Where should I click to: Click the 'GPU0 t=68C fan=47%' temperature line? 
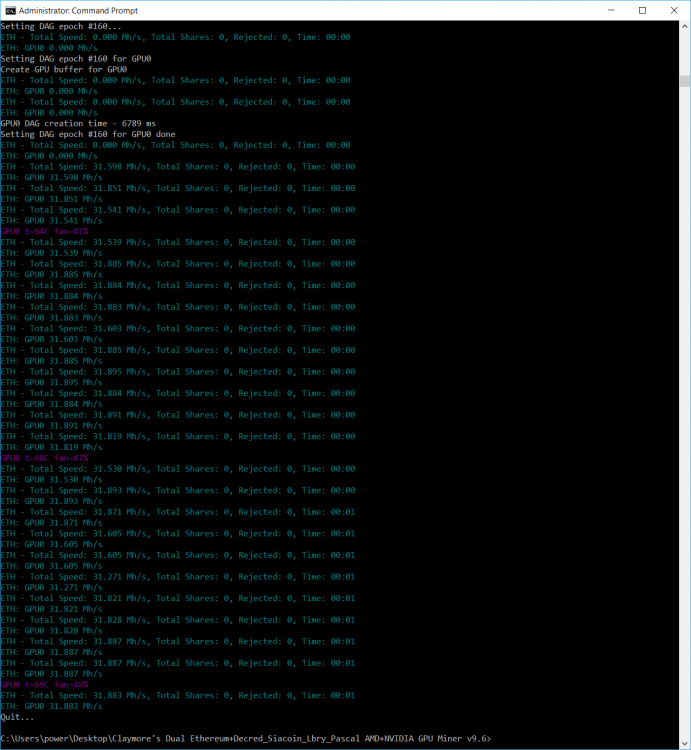[45, 458]
